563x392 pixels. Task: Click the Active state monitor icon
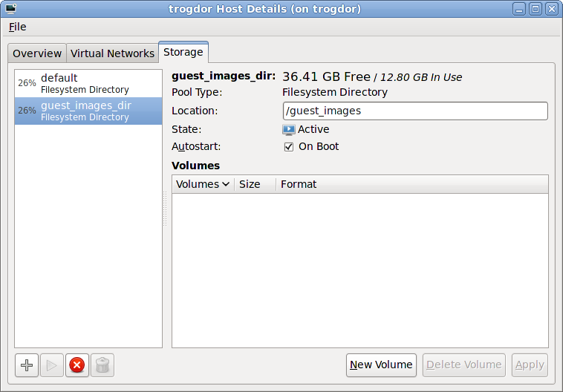289,129
